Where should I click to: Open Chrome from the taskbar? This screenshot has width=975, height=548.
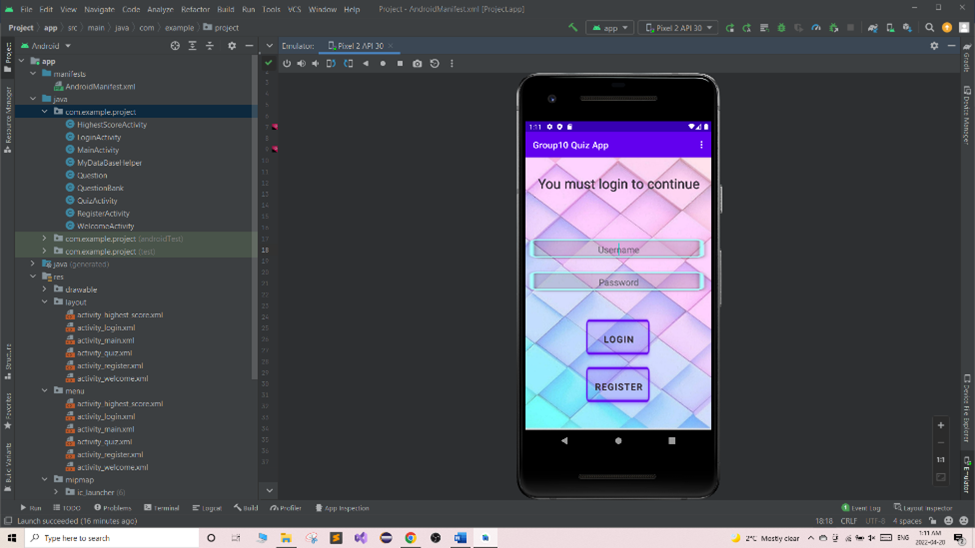tap(410, 538)
